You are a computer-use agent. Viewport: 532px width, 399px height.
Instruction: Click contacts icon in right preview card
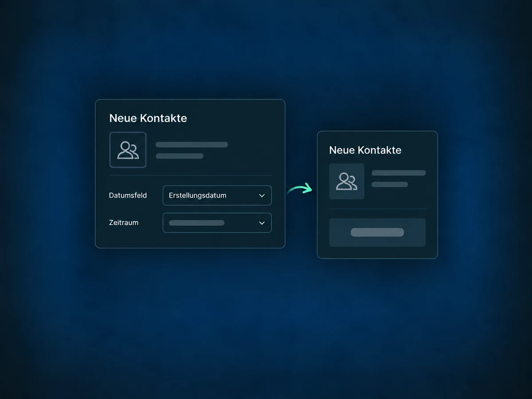(347, 181)
